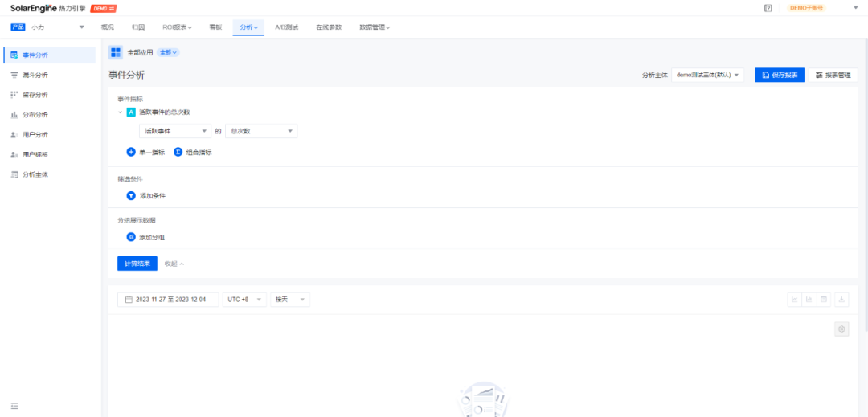The height and width of the screenshot is (417, 868).
Task: Go to the 在线参数 tab
Action: 329,27
